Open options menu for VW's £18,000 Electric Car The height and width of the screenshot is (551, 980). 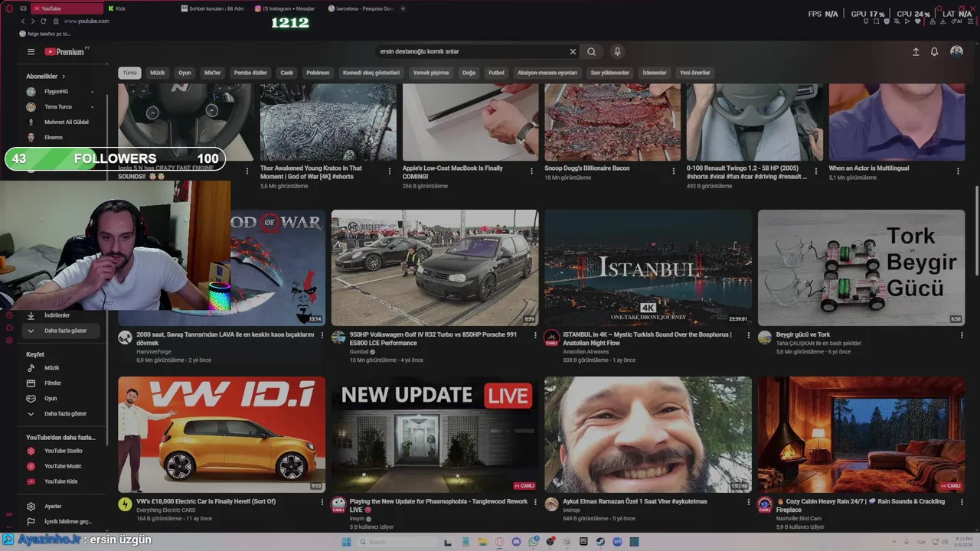tap(322, 502)
